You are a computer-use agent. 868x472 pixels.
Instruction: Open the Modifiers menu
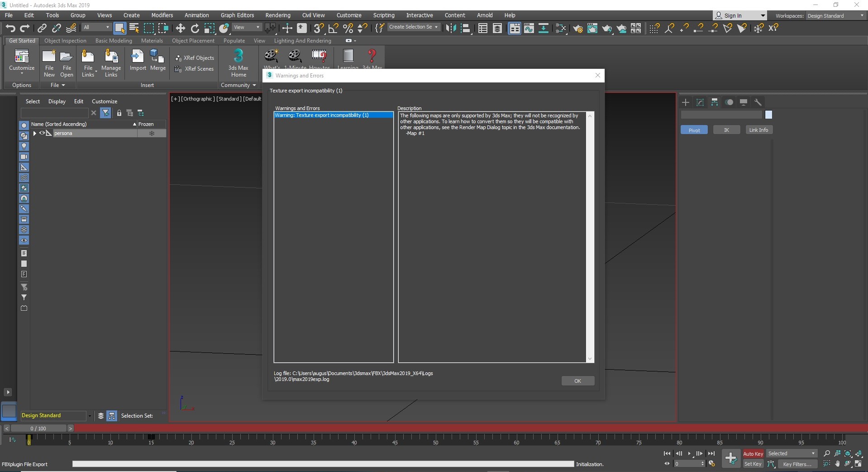point(162,15)
